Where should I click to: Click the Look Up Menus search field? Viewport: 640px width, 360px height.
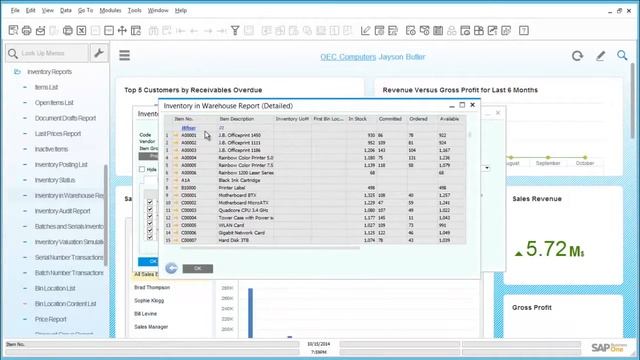click(47, 53)
